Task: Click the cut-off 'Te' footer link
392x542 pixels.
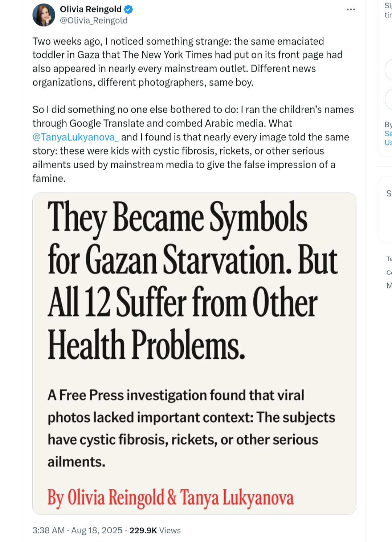Action: point(389,259)
